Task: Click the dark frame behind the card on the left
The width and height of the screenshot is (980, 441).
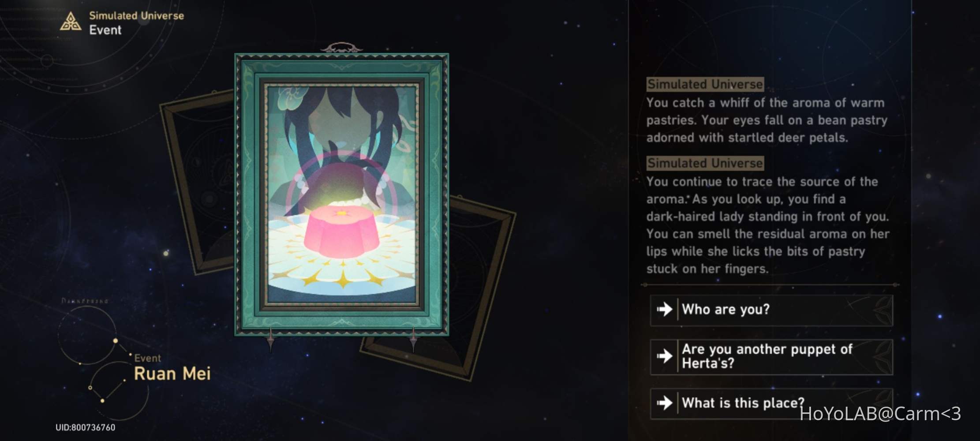Action: pos(196,181)
